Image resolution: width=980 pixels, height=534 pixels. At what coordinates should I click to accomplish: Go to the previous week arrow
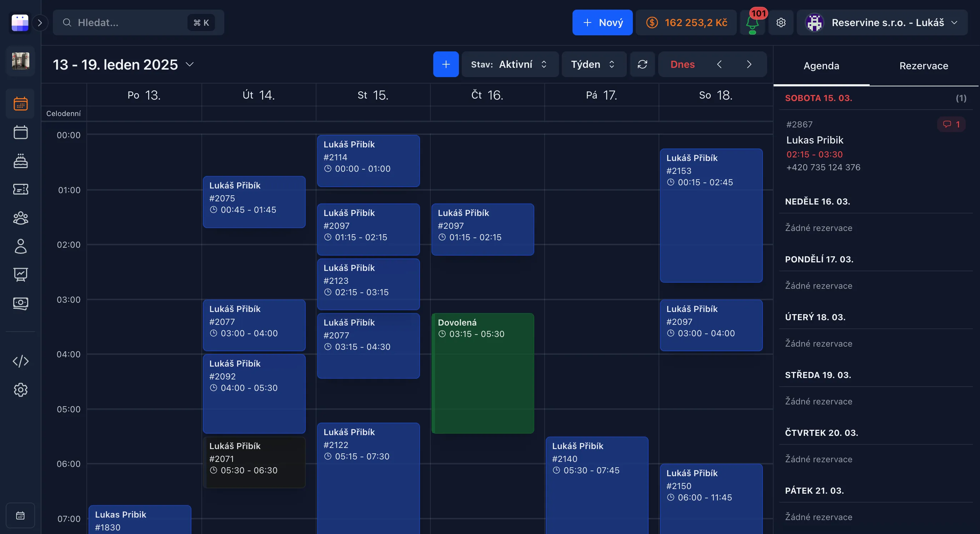coord(719,64)
